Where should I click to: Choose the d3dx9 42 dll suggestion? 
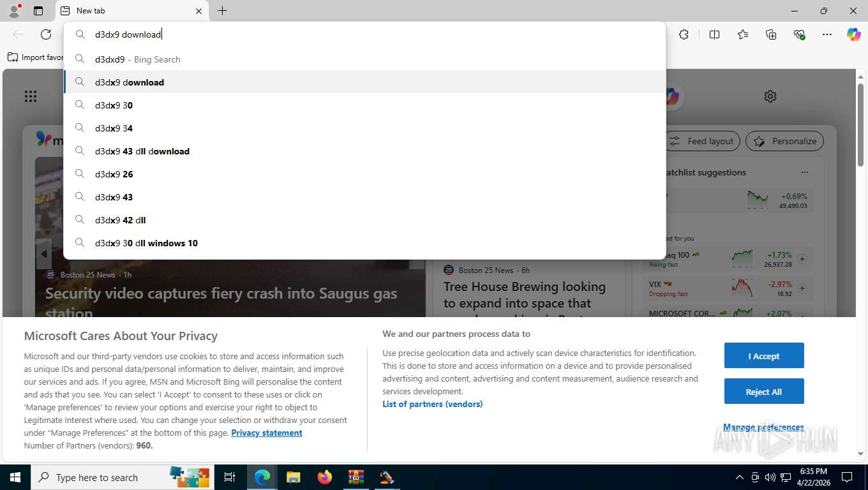pyautogui.click(x=364, y=220)
